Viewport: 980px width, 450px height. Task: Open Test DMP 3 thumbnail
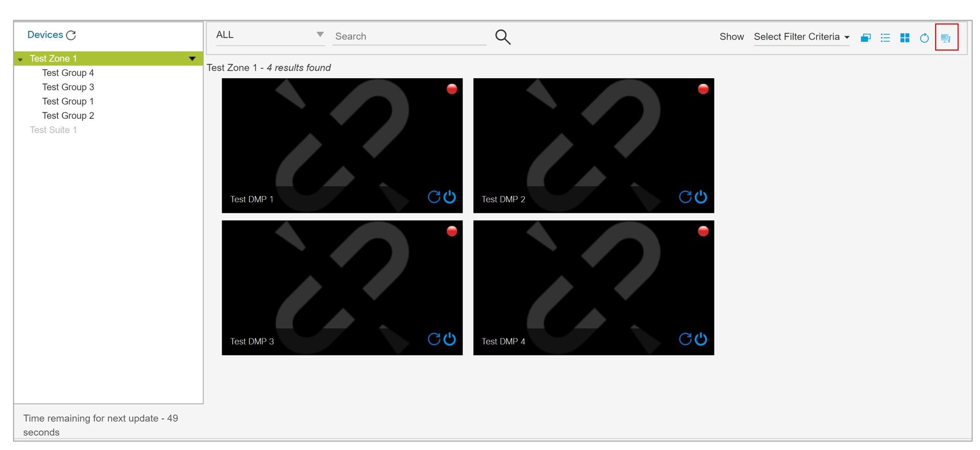point(342,288)
